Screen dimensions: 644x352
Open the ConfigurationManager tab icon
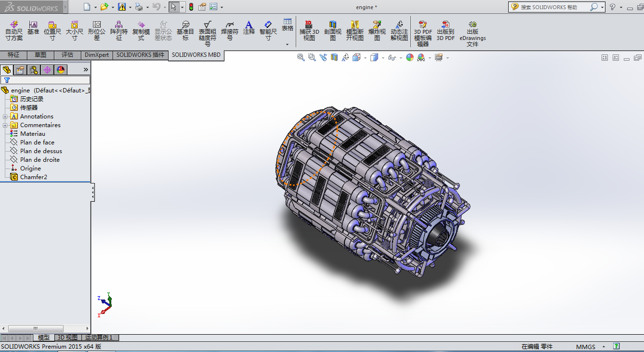tap(34, 70)
